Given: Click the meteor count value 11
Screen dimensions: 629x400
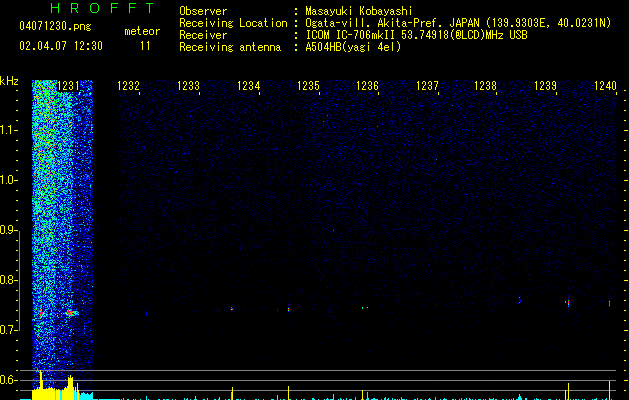Looking at the screenshot, I should [145, 46].
